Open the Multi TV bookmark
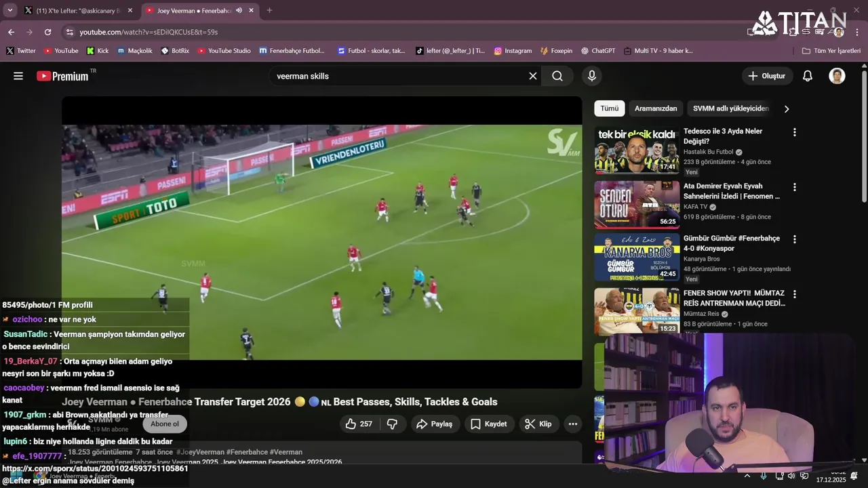Image resolution: width=868 pixels, height=488 pixels. tap(658, 51)
